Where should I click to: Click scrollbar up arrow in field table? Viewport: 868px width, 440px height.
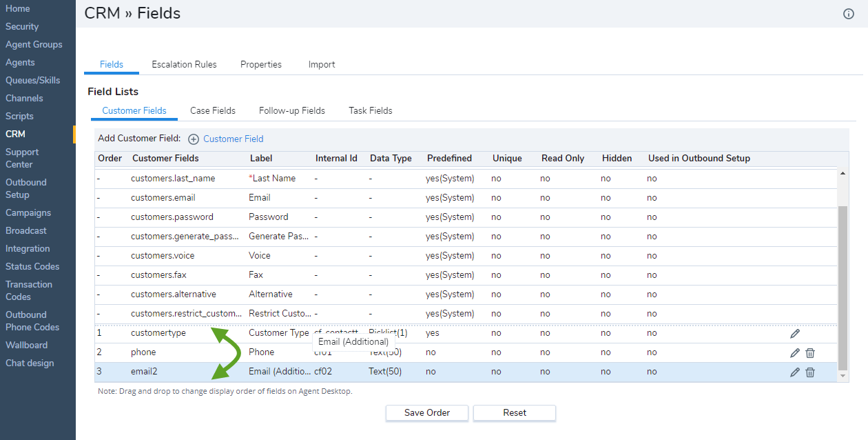pyautogui.click(x=843, y=173)
